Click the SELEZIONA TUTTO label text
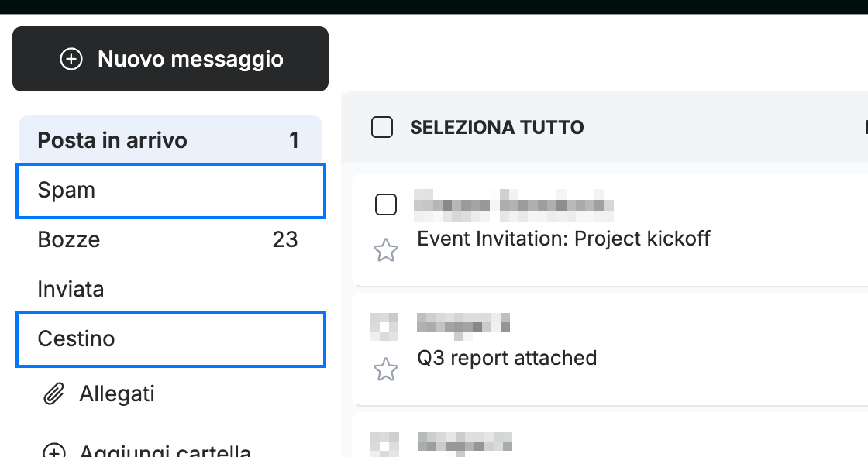 pyautogui.click(x=497, y=127)
